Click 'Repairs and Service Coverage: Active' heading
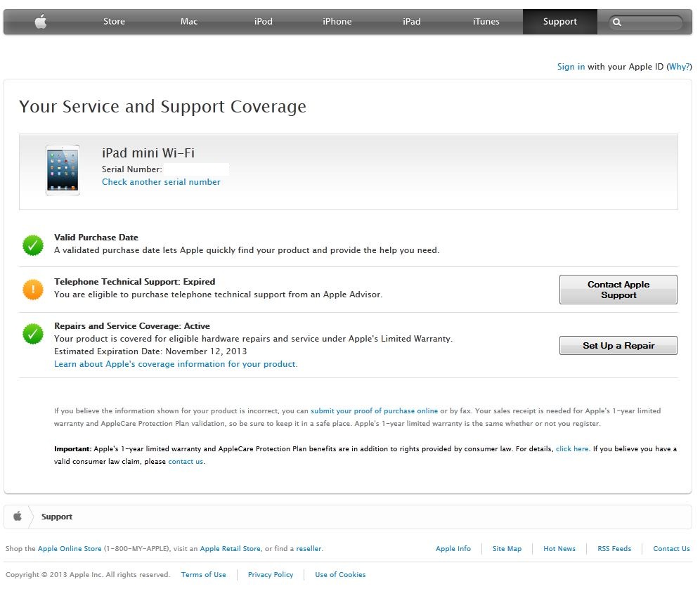The height and width of the screenshot is (589, 700). pos(131,326)
